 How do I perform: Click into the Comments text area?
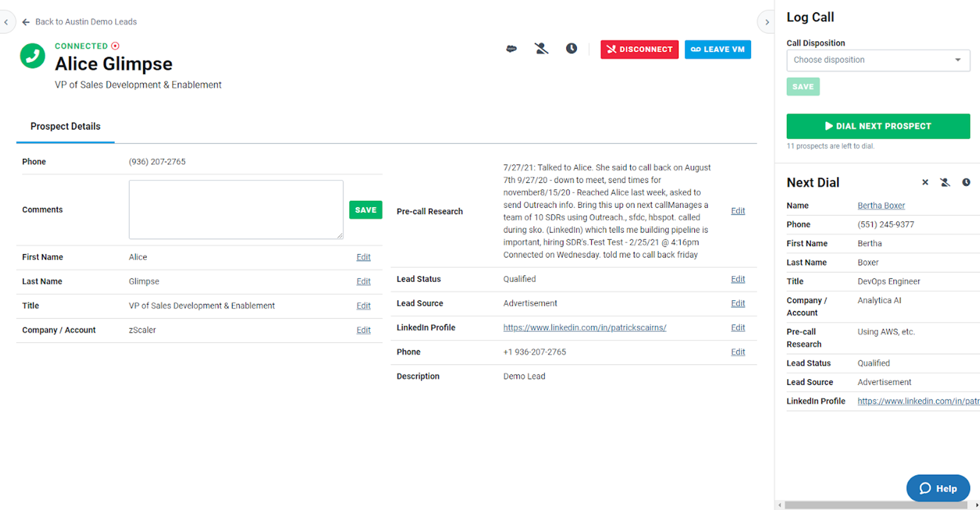pyautogui.click(x=236, y=209)
